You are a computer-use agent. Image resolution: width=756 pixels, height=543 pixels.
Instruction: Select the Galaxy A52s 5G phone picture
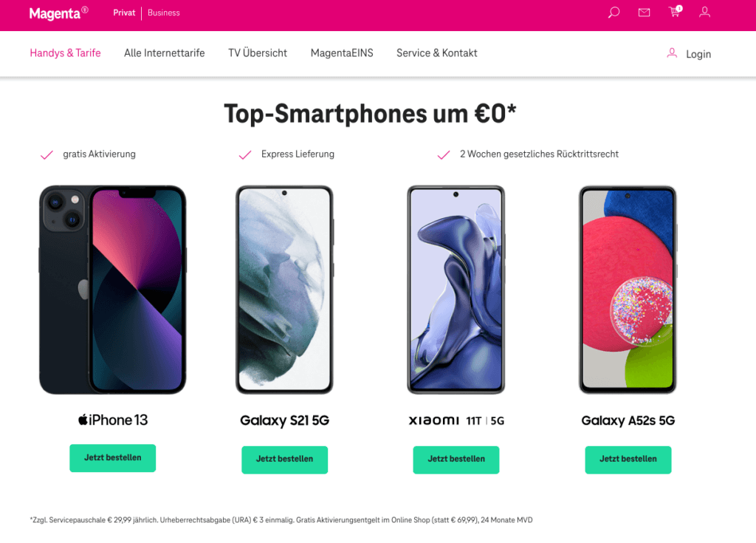[628, 290]
